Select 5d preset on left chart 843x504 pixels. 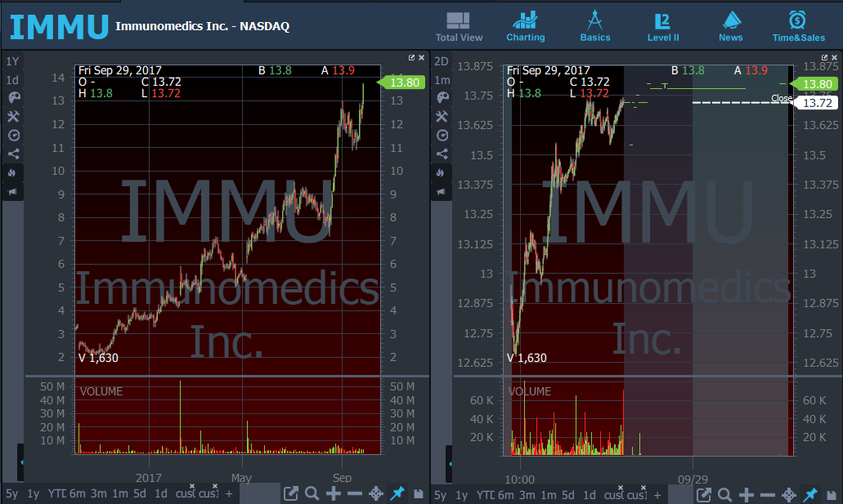(x=140, y=494)
